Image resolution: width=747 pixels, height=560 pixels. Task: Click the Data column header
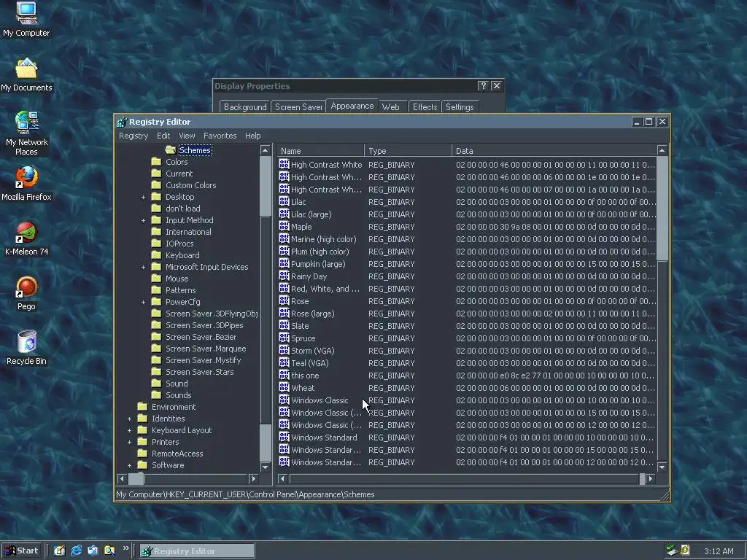coord(554,151)
